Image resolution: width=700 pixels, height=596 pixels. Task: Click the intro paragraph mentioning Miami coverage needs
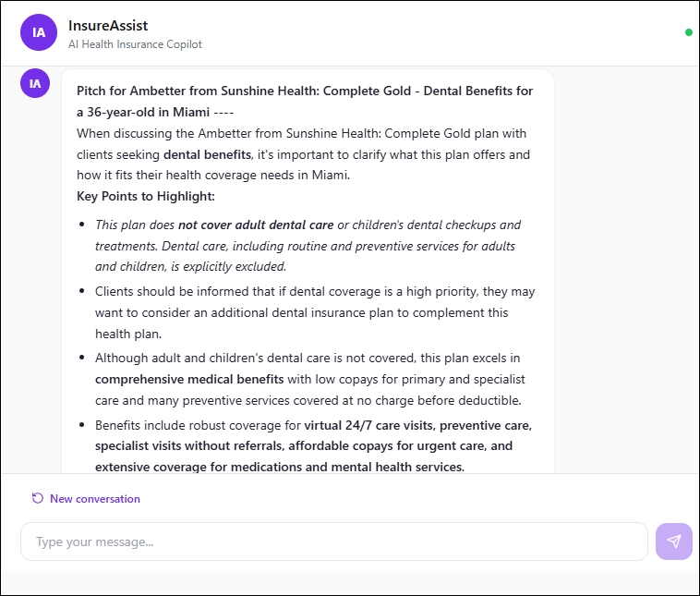click(303, 154)
